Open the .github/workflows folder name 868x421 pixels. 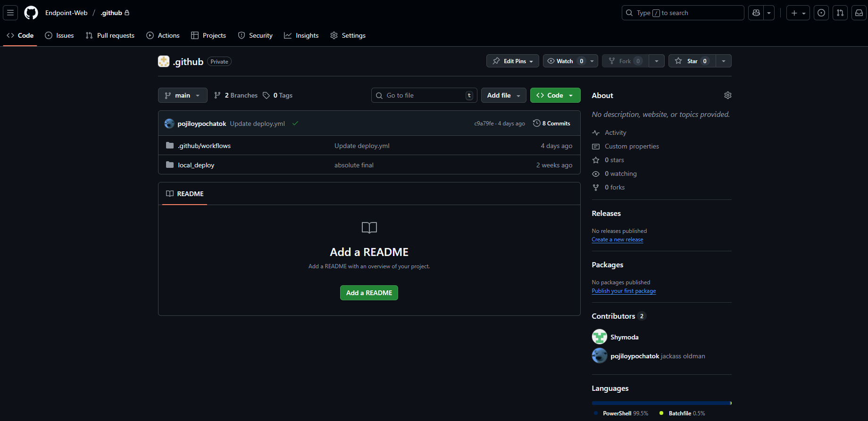tap(204, 146)
